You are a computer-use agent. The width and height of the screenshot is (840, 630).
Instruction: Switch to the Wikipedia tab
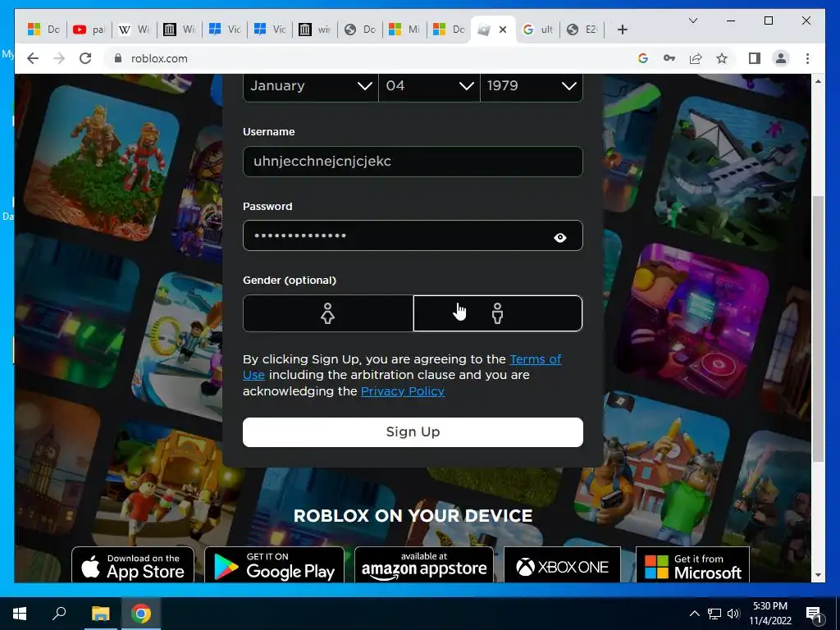click(134, 30)
